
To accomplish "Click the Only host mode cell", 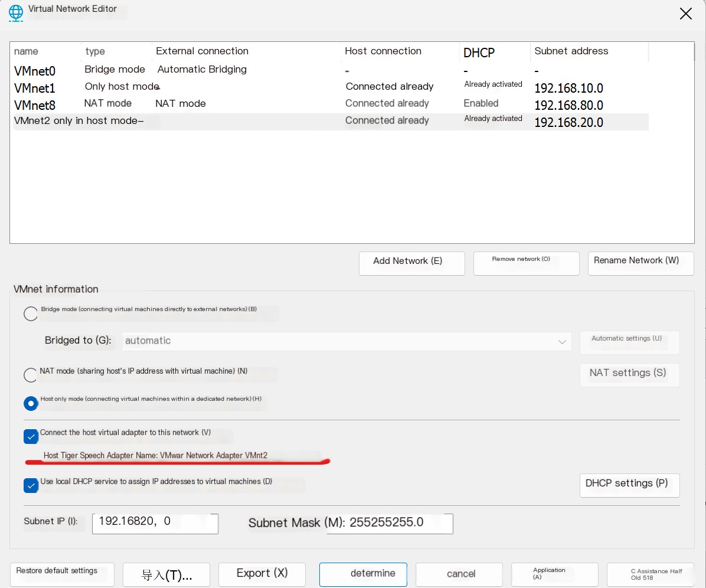I will click(x=122, y=86).
